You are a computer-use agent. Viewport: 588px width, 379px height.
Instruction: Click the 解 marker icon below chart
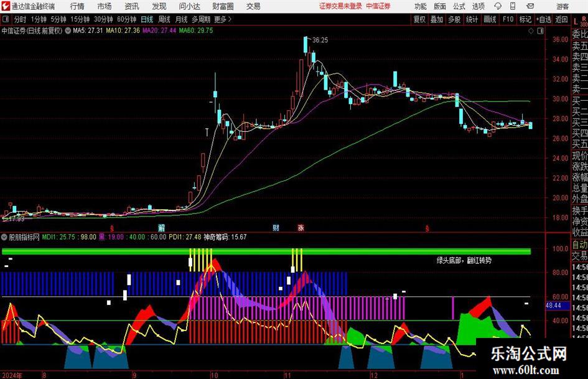coord(161,228)
